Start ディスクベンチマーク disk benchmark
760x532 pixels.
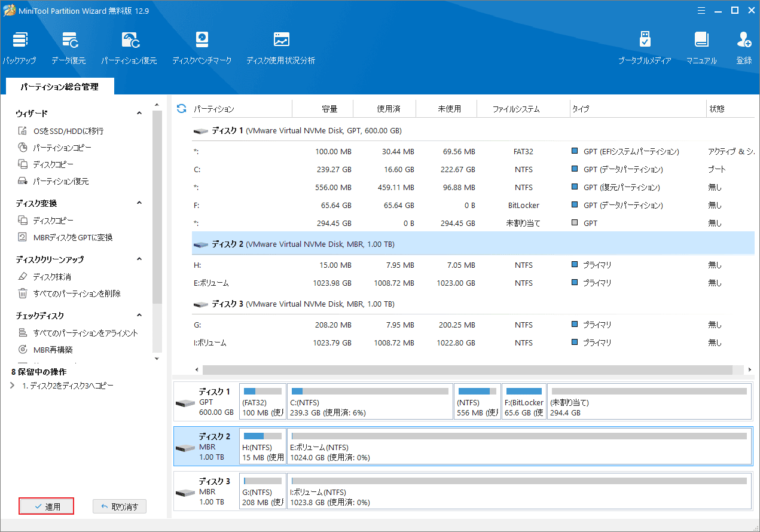202,48
